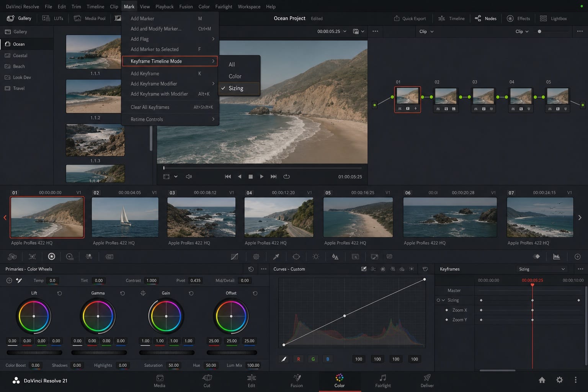Screen dimensions: 588x392
Task: Show the Nodes panel
Action: click(486, 18)
